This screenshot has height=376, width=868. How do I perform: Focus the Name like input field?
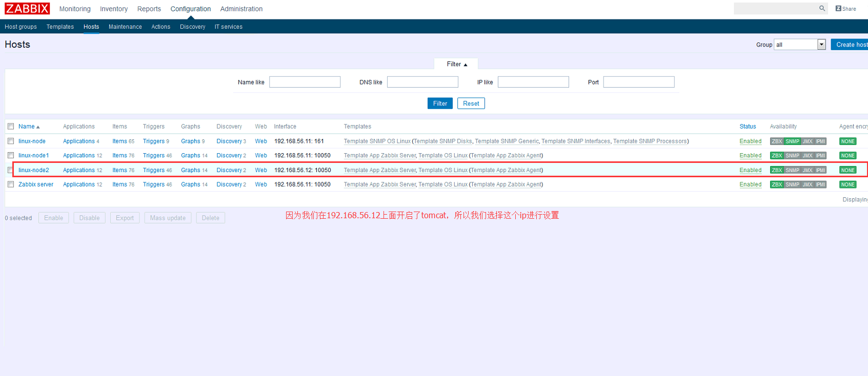pos(305,82)
